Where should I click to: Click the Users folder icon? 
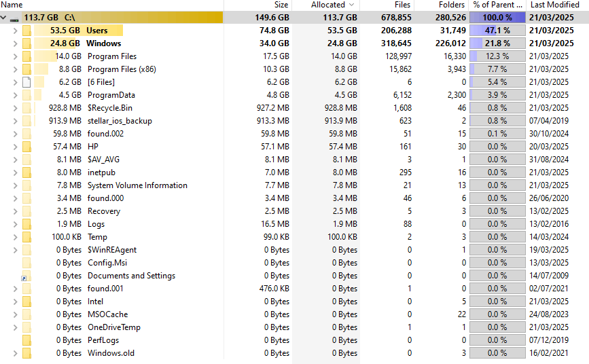point(26,31)
